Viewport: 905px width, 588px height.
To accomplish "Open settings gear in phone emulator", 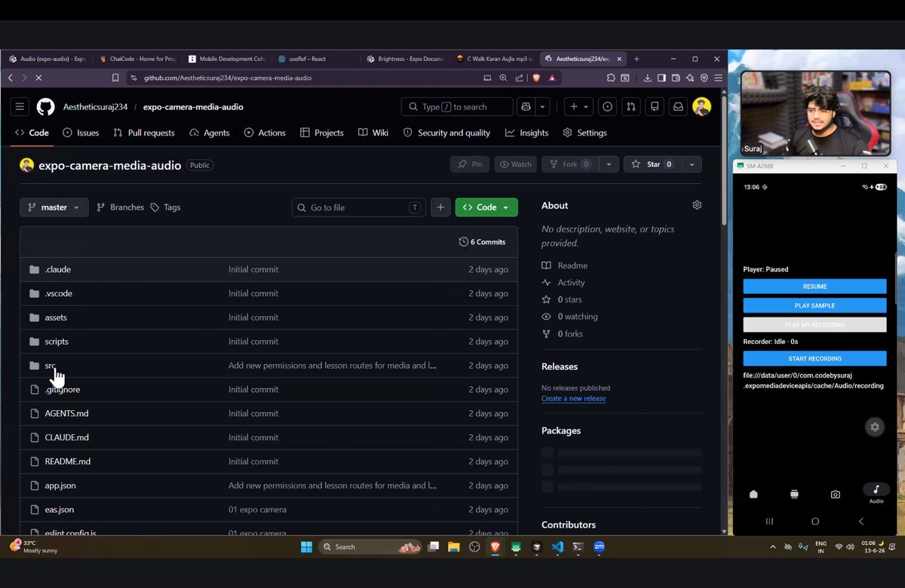I will click(x=875, y=427).
